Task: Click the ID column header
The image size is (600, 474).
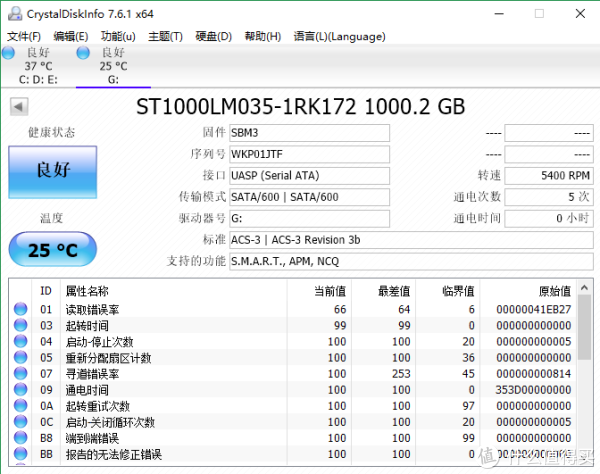Action: click(x=46, y=291)
